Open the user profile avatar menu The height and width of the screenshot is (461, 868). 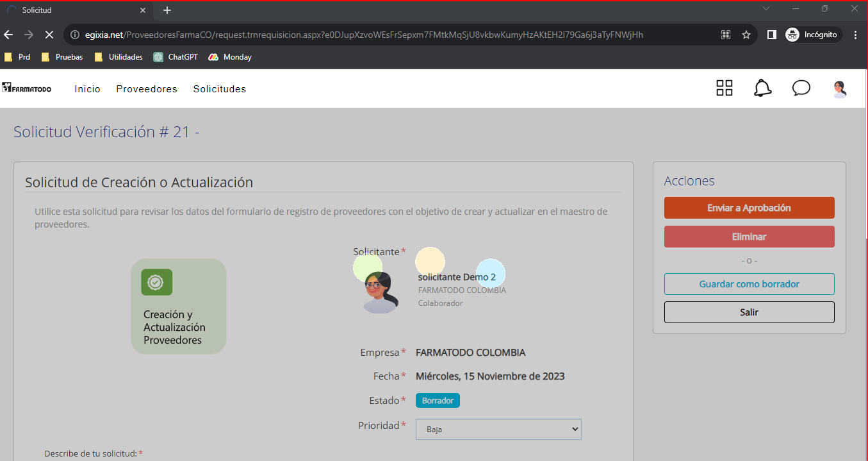(x=839, y=89)
